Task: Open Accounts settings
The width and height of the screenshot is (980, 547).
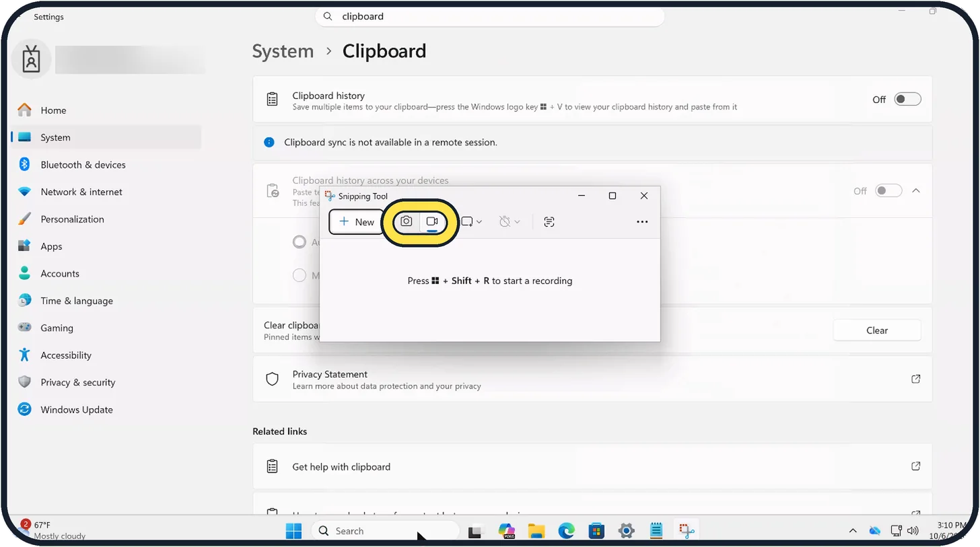Action: coord(106,274)
